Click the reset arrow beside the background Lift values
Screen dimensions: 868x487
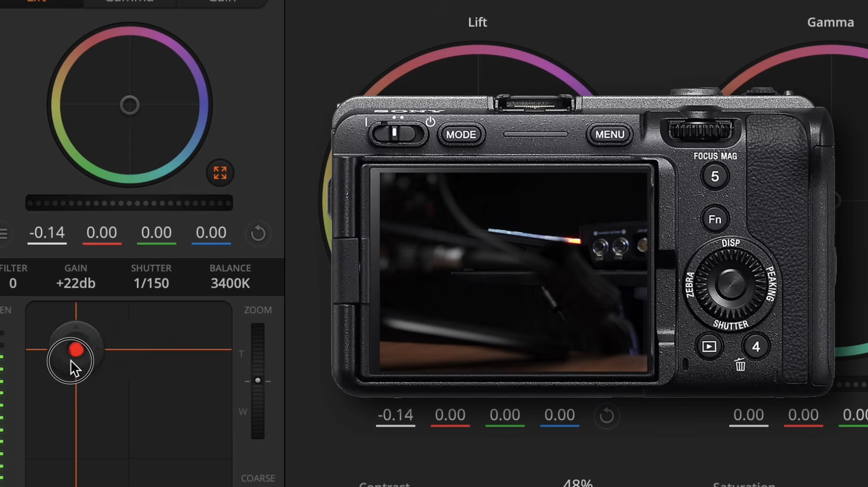607,415
